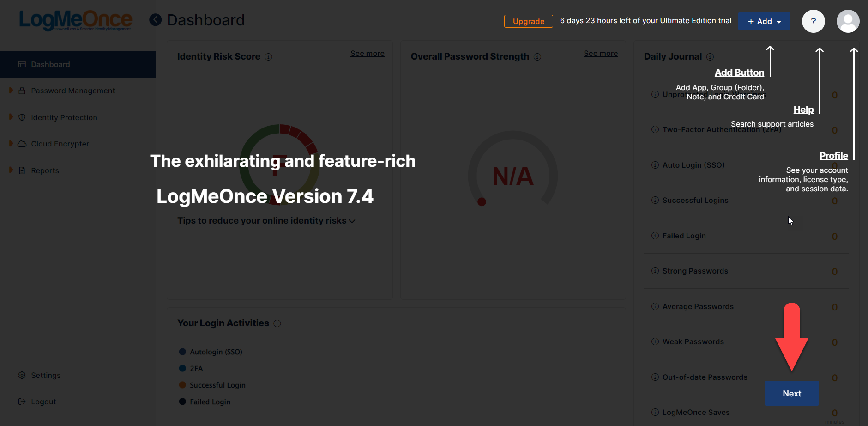This screenshot has width=868, height=426.
Task: Click info icon beside Daily Journal
Action: 710,57
